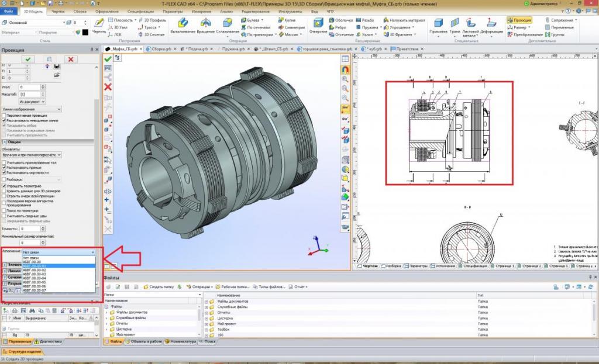Open the Линии изображения dropdown
Image resolution: width=599 pixels, height=364 pixels.
[32, 109]
